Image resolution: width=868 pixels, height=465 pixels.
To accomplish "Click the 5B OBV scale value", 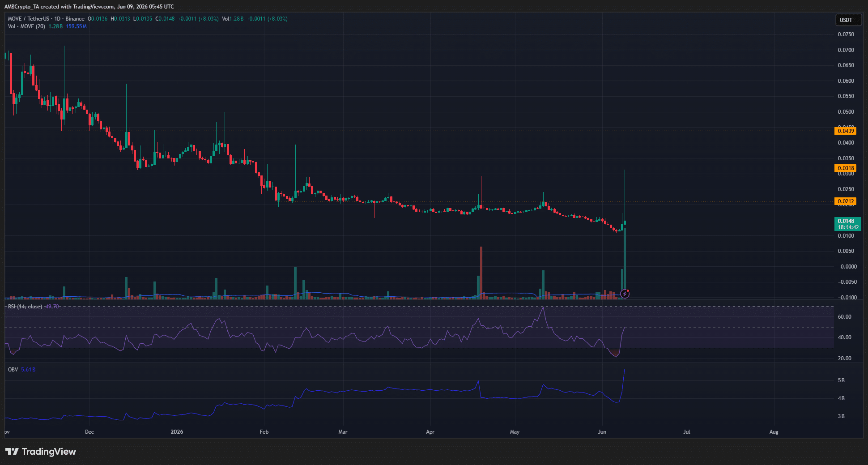I will 841,380.
